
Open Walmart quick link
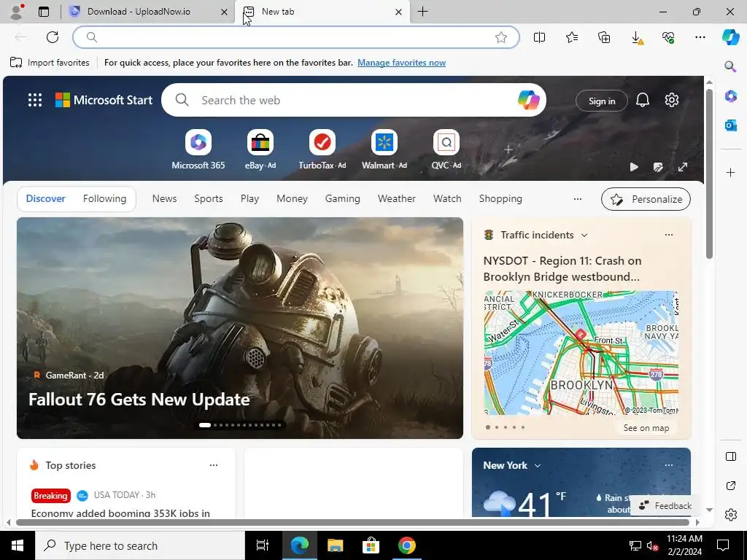[x=384, y=149]
